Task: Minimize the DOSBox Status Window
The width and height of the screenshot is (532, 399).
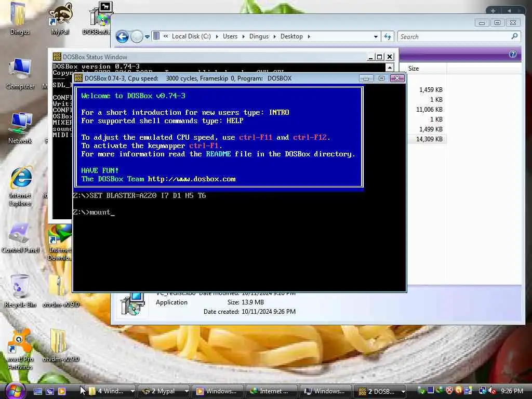Action: coord(370,57)
